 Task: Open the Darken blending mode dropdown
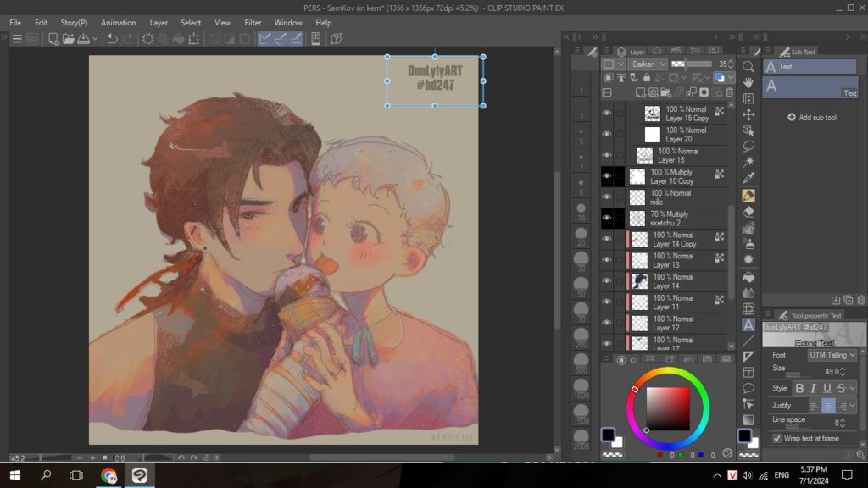(648, 64)
